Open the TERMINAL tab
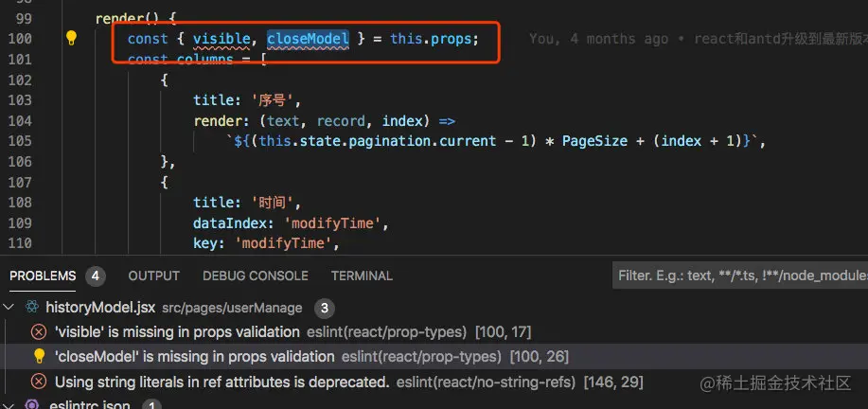 (362, 276)
